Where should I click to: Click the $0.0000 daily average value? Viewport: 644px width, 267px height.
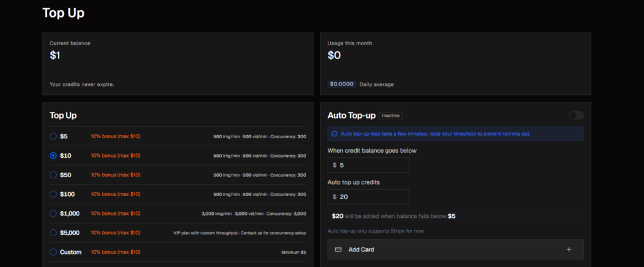(x=341, y=84)
